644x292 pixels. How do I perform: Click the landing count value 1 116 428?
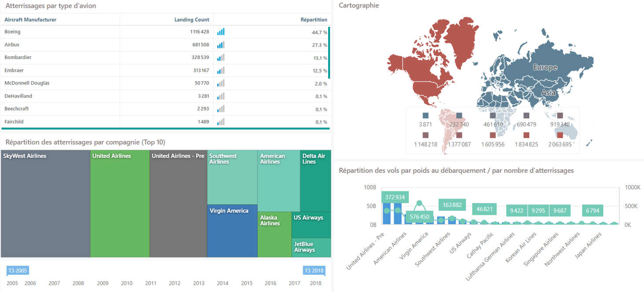(200, 32)
